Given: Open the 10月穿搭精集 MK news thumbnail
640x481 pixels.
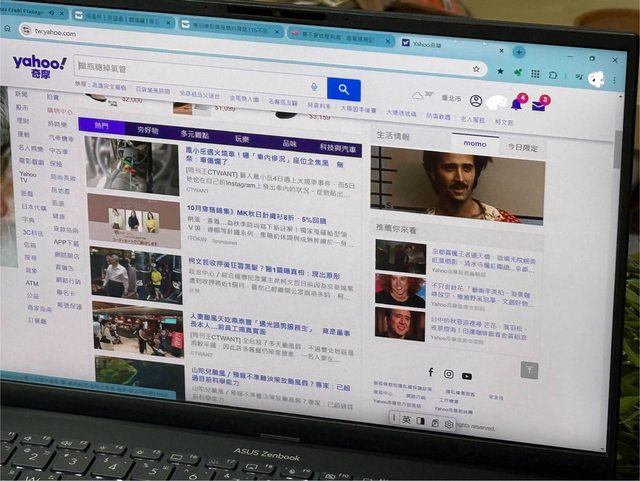Looking at the screenshot, I should click(x=133, y=219).
